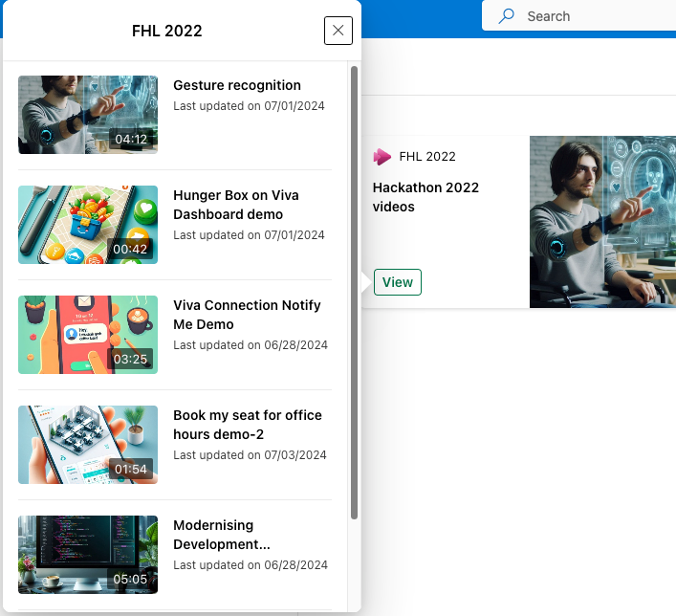
Task: Click the video list vertical scrollbar
Action: (x=355, y=287)
